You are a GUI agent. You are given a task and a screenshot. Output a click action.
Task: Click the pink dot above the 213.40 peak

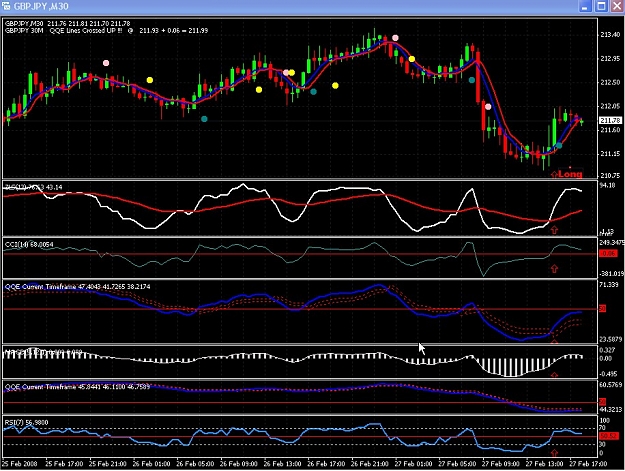(395, 38)
